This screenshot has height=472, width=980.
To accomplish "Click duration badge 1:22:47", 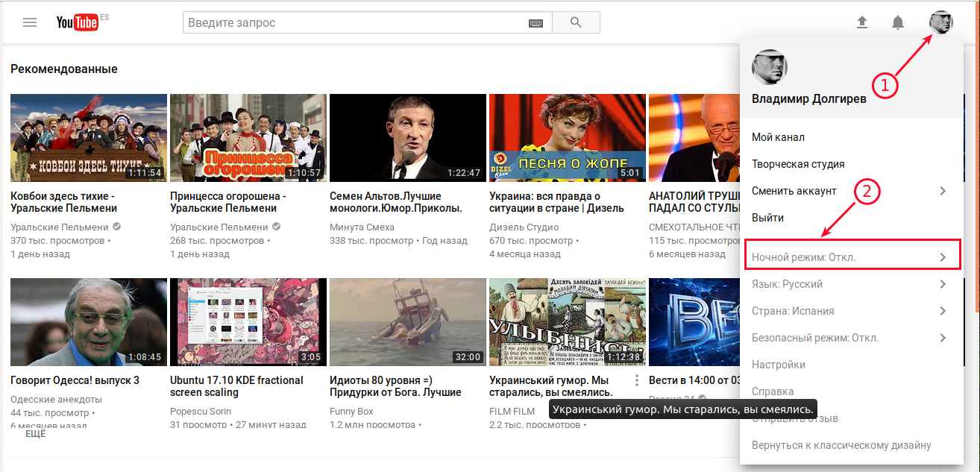I will [464, 172].
